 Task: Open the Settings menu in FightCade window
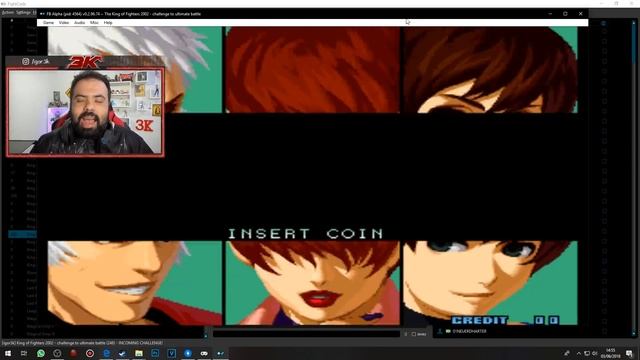pyautogui.click(x=23, y=13)
